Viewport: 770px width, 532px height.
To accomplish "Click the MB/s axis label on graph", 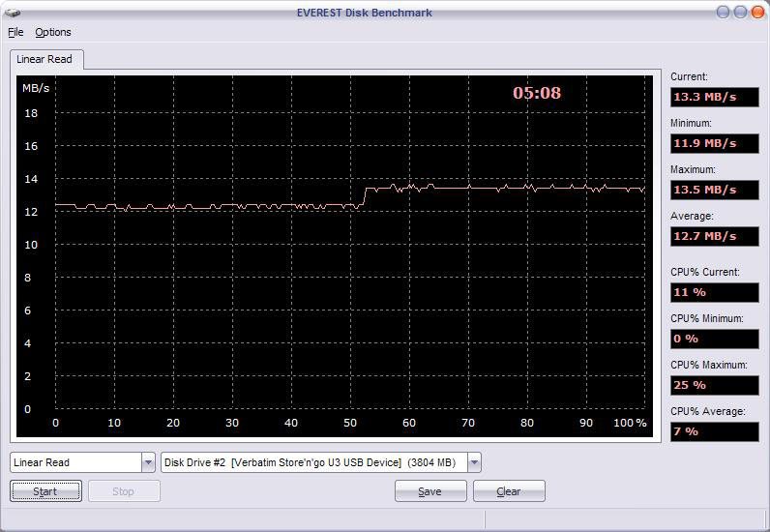I will tap(36, 88).
